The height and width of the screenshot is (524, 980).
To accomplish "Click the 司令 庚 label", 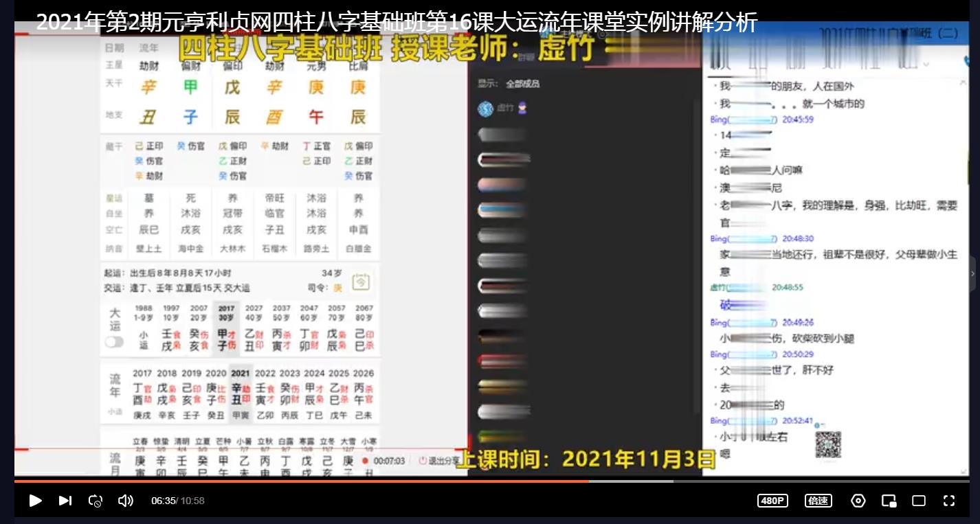I will (324, 288).
